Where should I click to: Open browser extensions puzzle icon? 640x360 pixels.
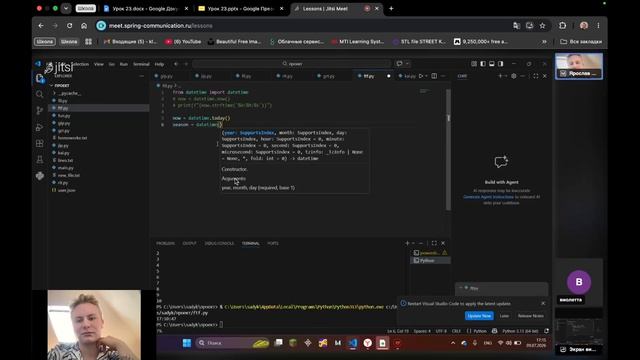coord(562,26)
